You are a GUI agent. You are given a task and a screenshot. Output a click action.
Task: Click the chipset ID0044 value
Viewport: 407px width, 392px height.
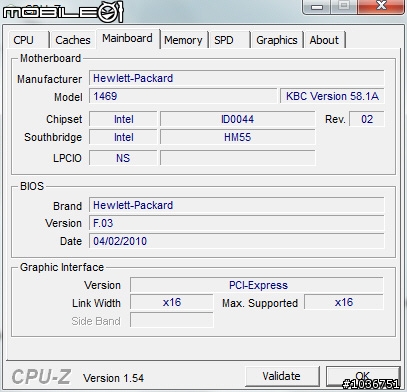tap(237, 119)
